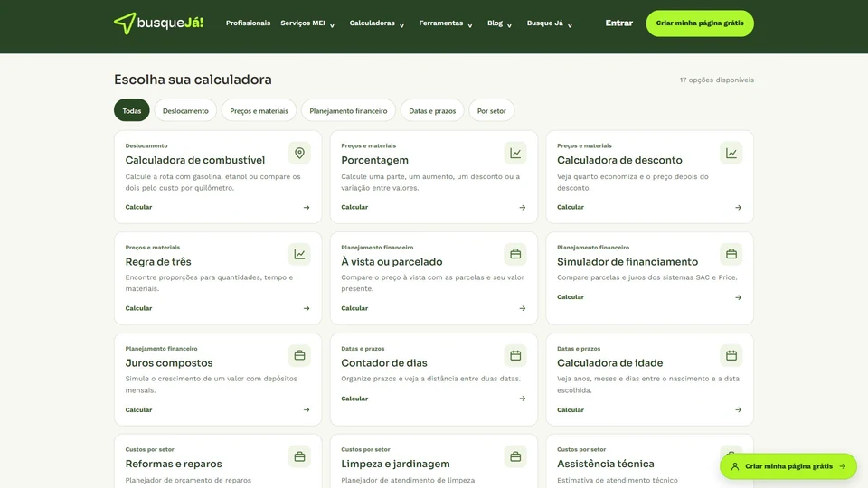Click the arrow on the Calculadora de idade card
Viewport: 868px width, 488px height.
tap(738, 410)
